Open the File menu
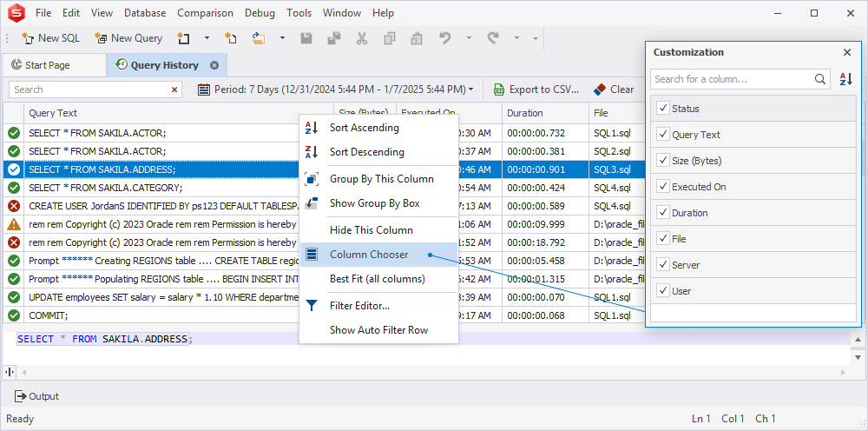 click(x=43, y=13)
